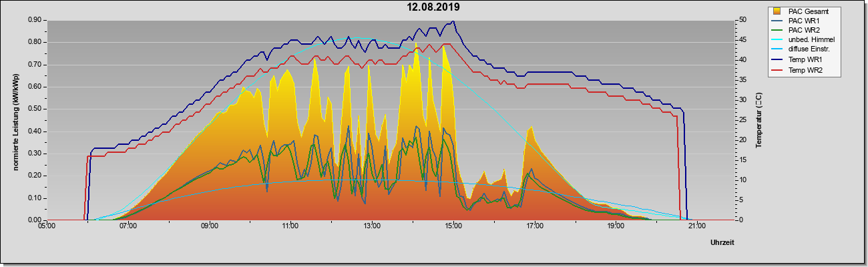
Task: Click the 09:00 time axis label
Action: coord(209,226)
